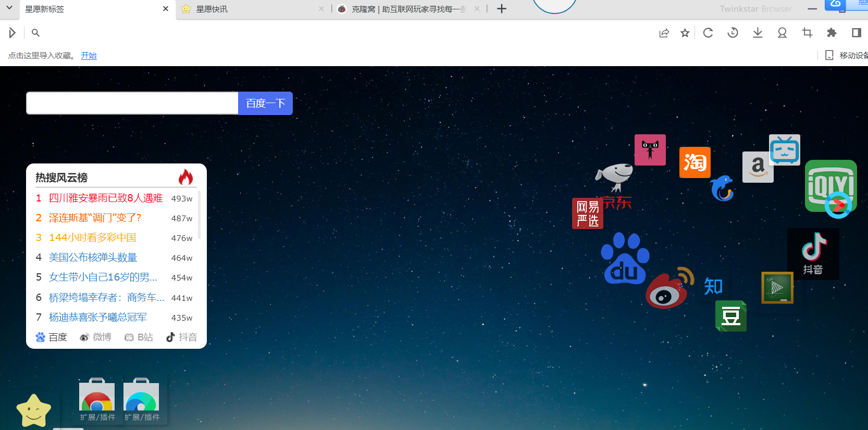868x430 pixels.
Task: Open browsing history with the clock icon
Action: coord(733,33)
